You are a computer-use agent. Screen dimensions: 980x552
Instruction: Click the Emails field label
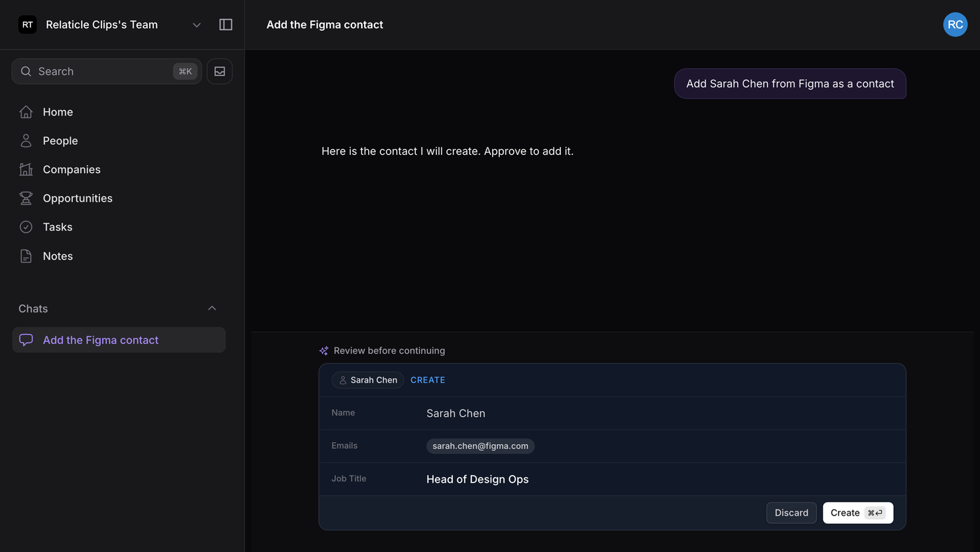(x=344, y=446)
